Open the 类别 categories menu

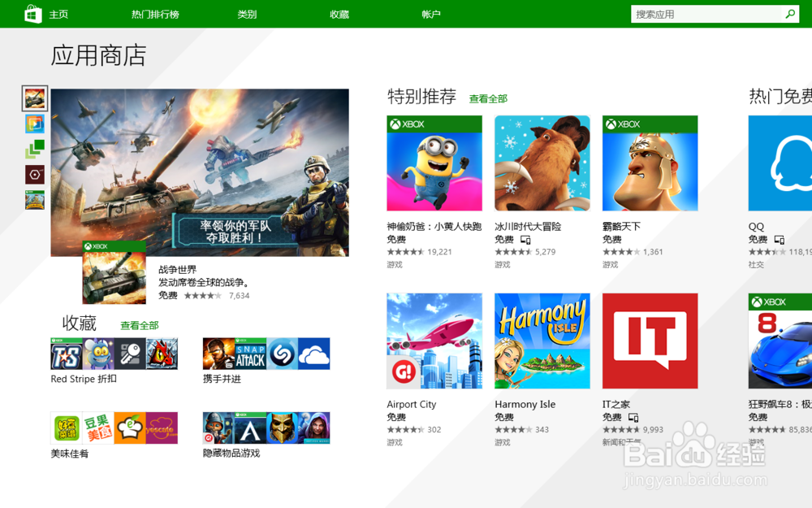[x=247, y=15]
